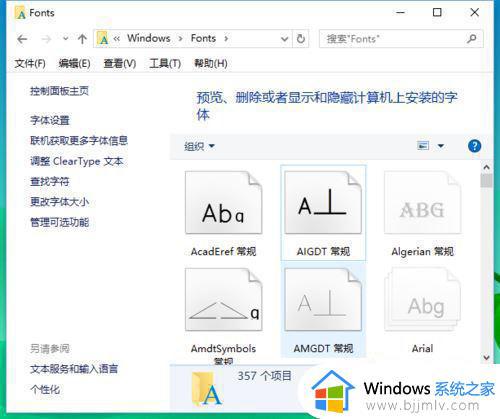The height and width of the screenshot is (419, 500).
Task: Select the Algerian font thumbnail
Action: pos(422,202)
